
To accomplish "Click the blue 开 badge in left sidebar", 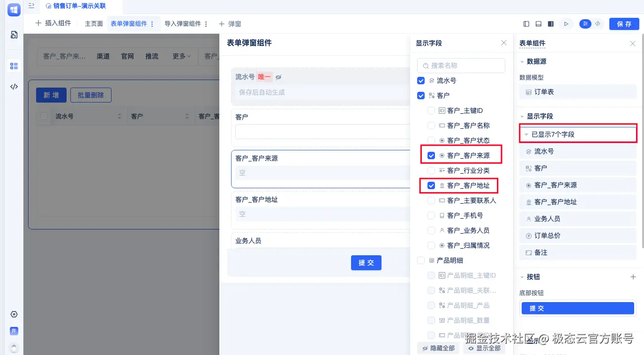I will pos(14,331).
